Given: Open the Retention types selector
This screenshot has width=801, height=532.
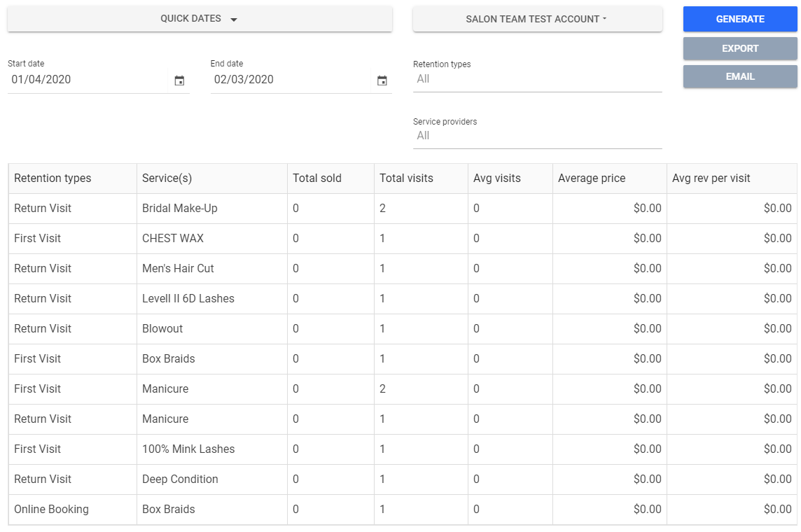Looking at the screenshot, I should (x=537, y=79).
